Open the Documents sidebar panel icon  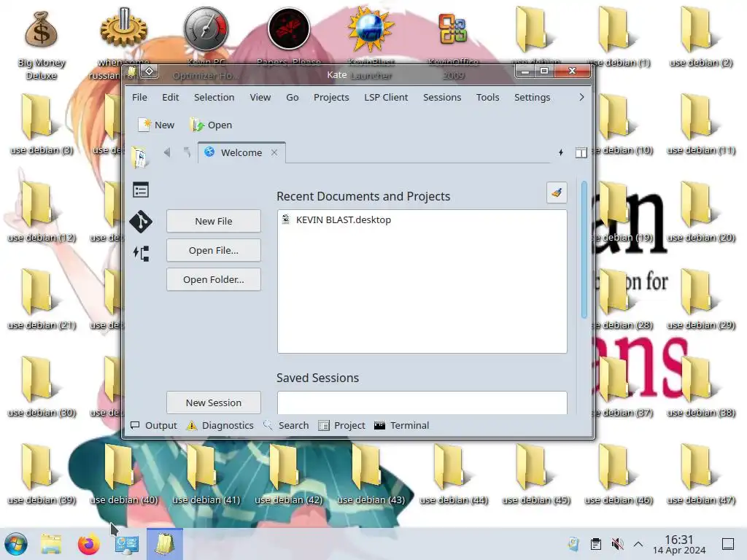point(140,157)
